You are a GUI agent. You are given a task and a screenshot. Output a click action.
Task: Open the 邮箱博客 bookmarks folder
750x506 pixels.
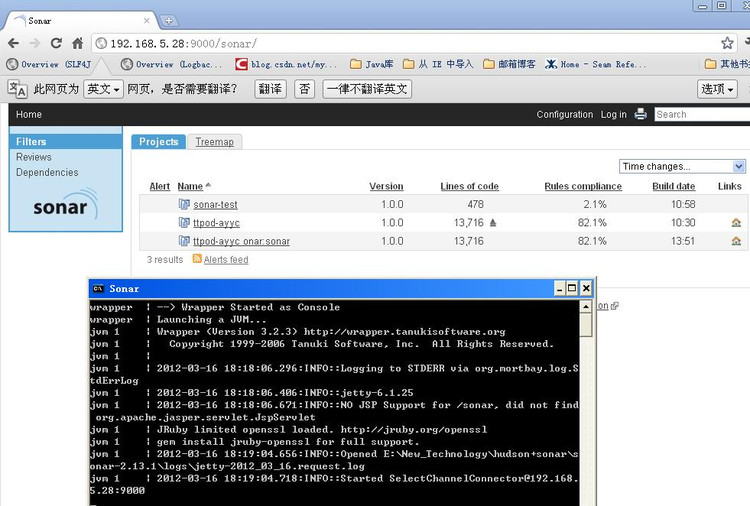[x=509, y=64]
